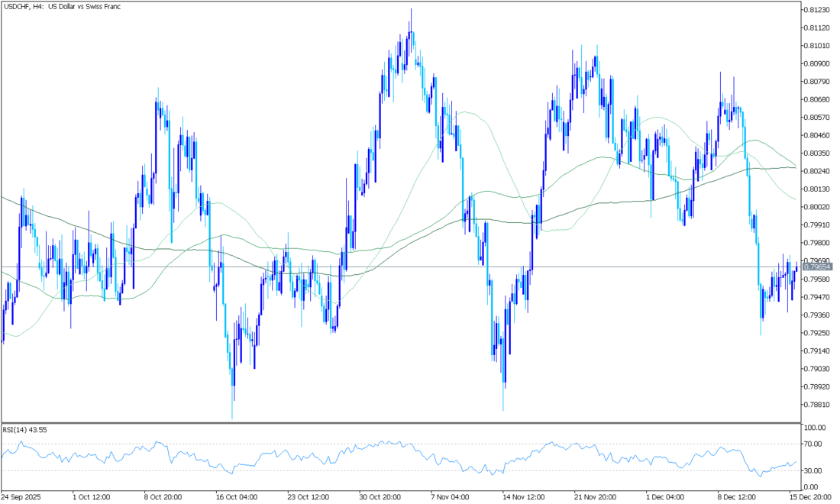Select the 8 Oct 20:00 time marker
Viewport: 840px width, 504px height.
(x=163, y=496)
